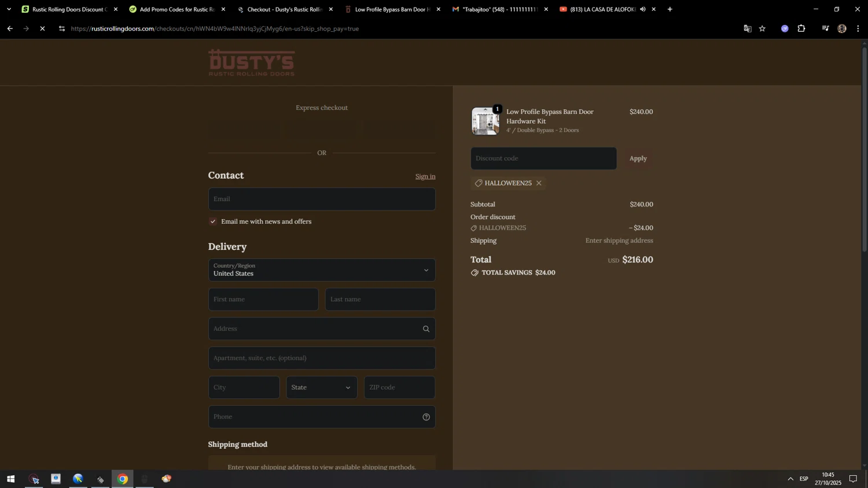Click the Enter shipping address text

(619, 241)
